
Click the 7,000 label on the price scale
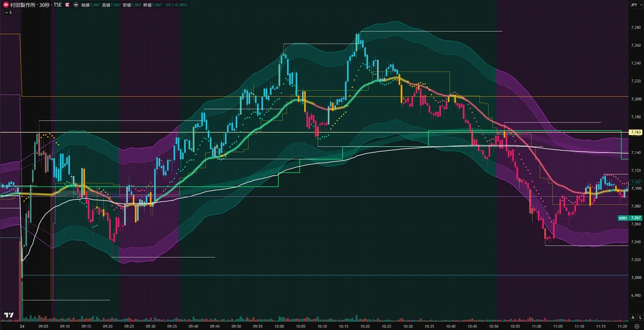(x=636, y=278)
